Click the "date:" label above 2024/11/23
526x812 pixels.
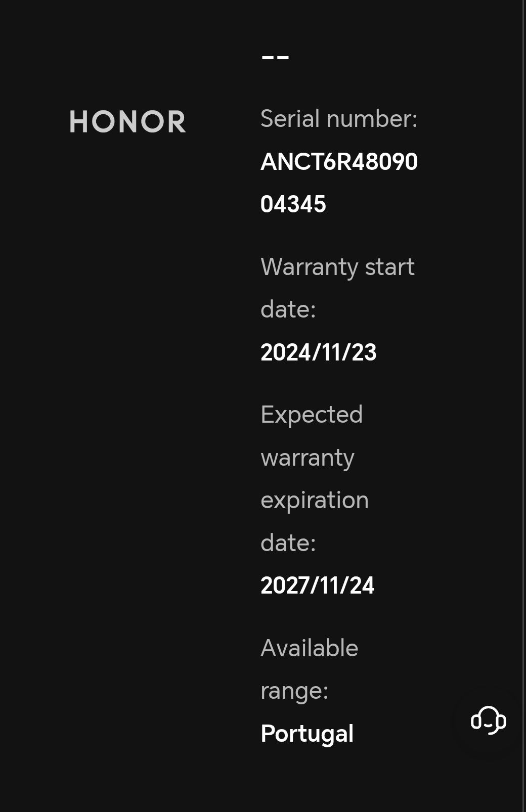[288, 309]
